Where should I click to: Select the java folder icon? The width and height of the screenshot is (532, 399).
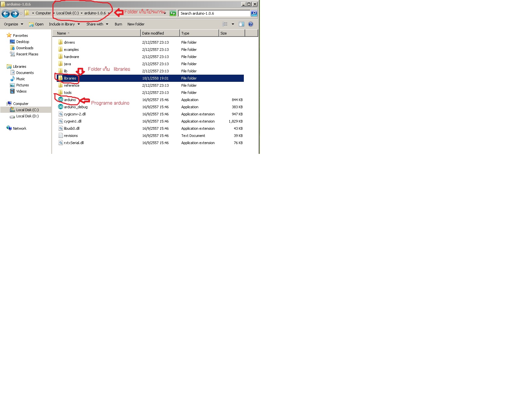click(x=60, y=64)
